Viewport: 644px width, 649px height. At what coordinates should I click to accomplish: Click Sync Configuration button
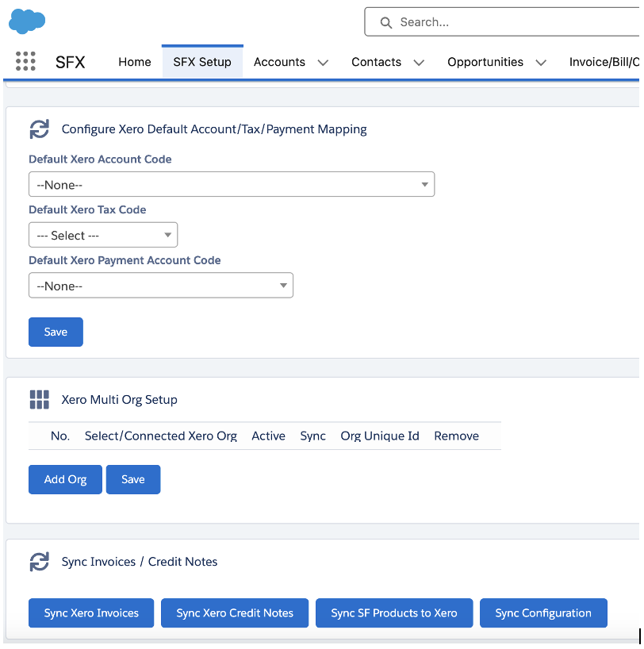tap(543, 613)
